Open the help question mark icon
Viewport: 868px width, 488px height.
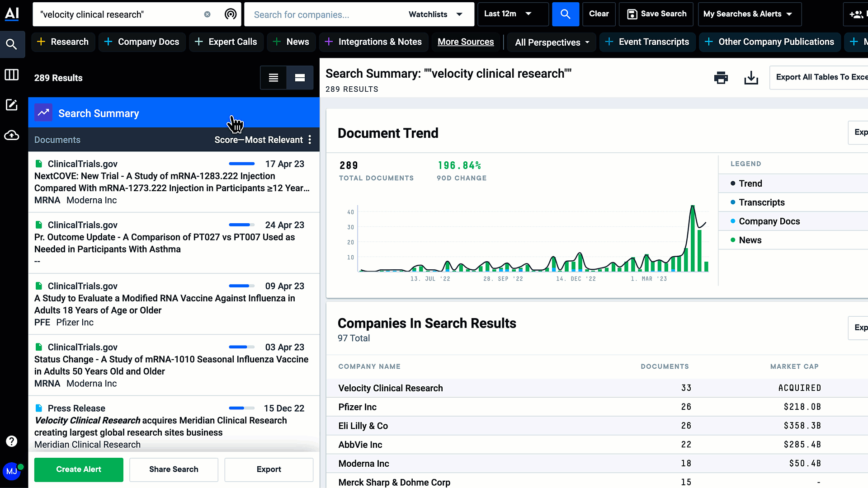pyautogui.click(x=12, y=441)
